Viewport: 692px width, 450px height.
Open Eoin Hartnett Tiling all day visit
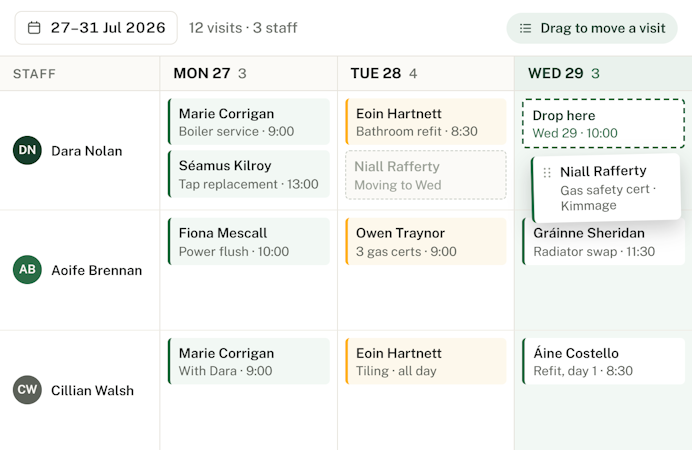tap(426, 361)
